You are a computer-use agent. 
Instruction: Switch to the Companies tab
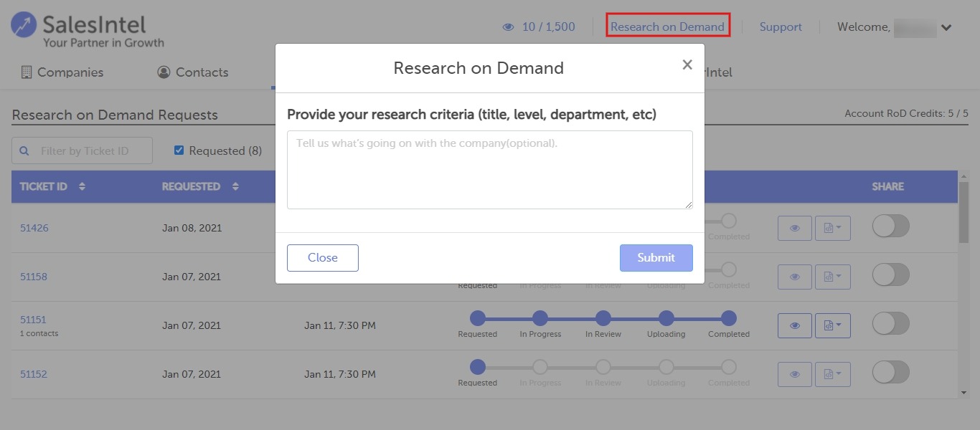pyautogui.click(x=62, y=72)
